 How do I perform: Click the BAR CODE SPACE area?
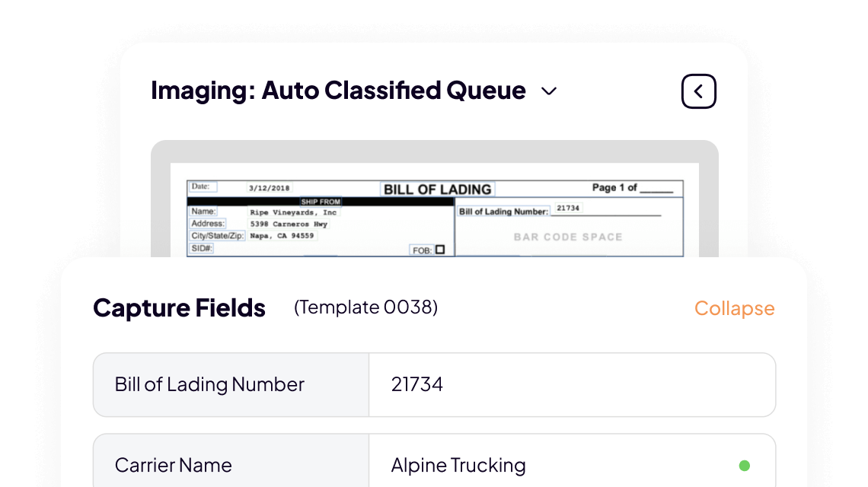coord(568,237)
